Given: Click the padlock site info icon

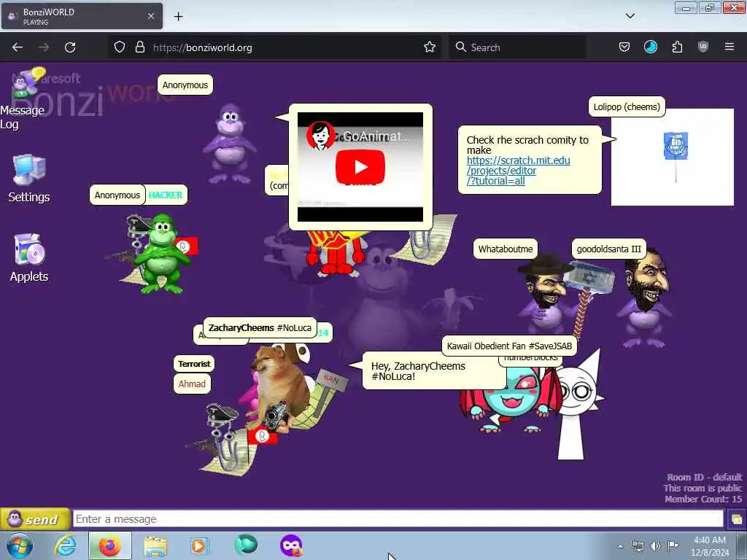Looking at the screenshot, I should coord(139,47).
